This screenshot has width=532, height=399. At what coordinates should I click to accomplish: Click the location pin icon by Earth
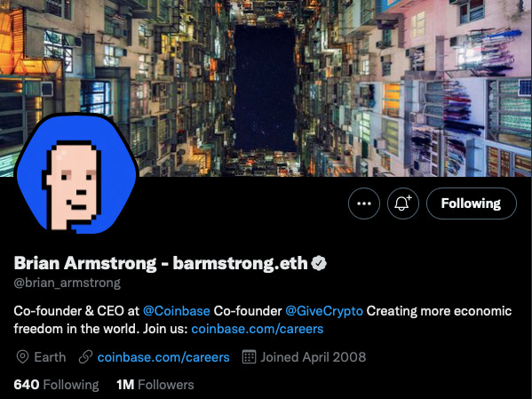coord(22,357)
